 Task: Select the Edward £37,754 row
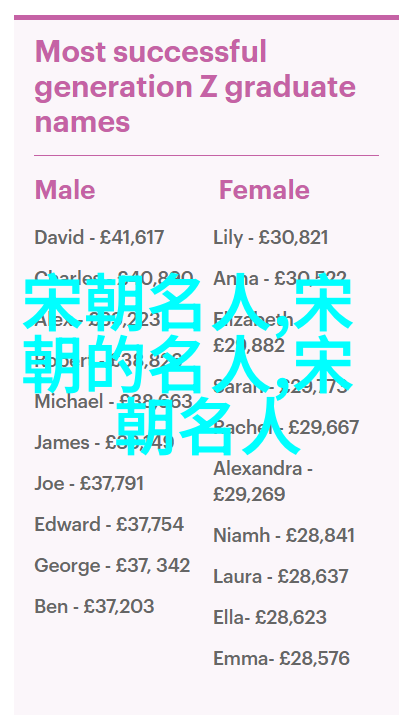tap(109, 524)
